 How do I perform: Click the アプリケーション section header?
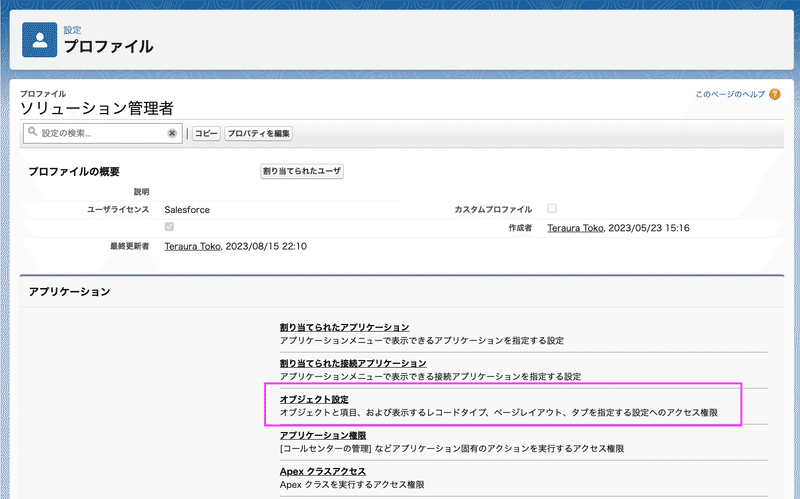(x=69, y=292)
